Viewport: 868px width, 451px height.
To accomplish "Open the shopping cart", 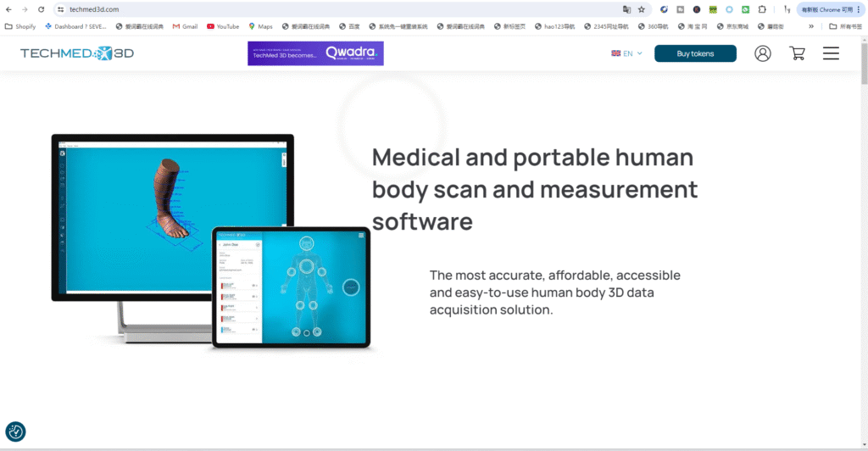I will point(797,53).
